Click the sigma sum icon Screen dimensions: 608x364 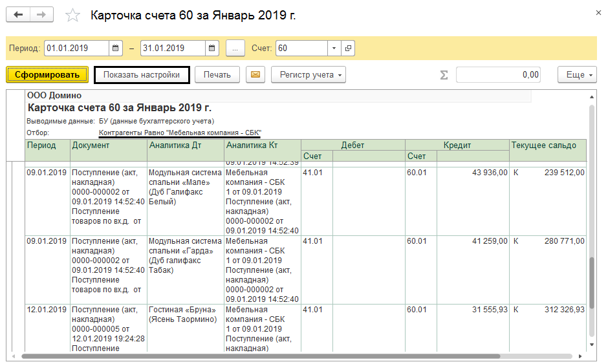pos(444,75)
